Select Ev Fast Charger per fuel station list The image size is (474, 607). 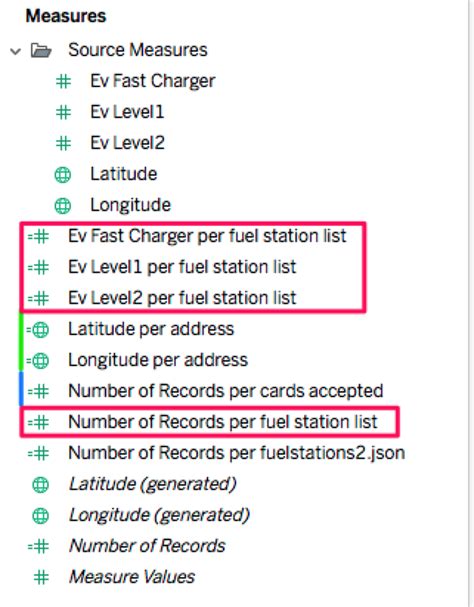point(207,236)
